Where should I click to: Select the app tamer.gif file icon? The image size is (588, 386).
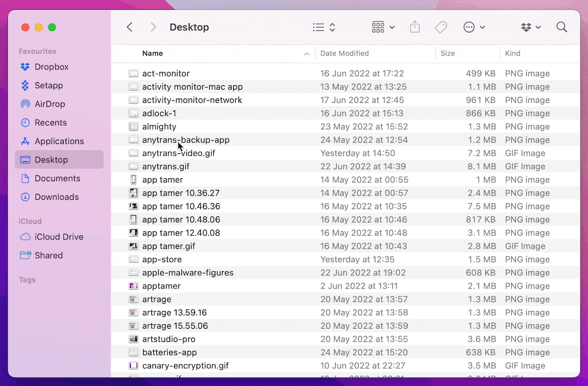pyautogui.click(x=134, y=246)
